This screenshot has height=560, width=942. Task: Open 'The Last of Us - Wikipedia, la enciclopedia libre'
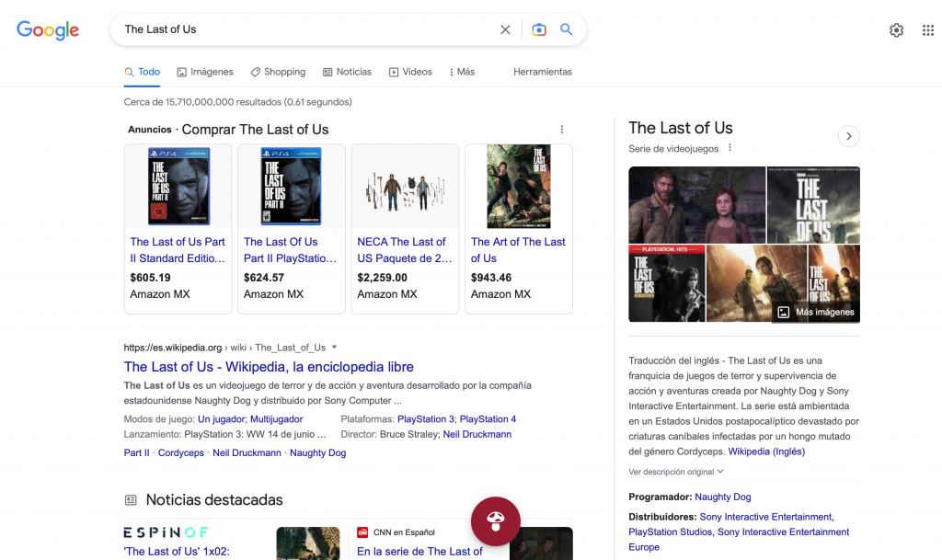269,367
